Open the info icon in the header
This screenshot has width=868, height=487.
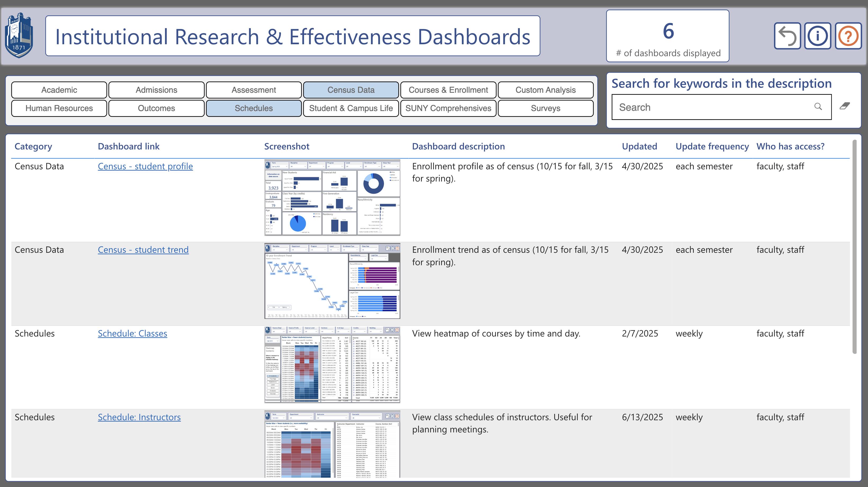coord(818,36)
